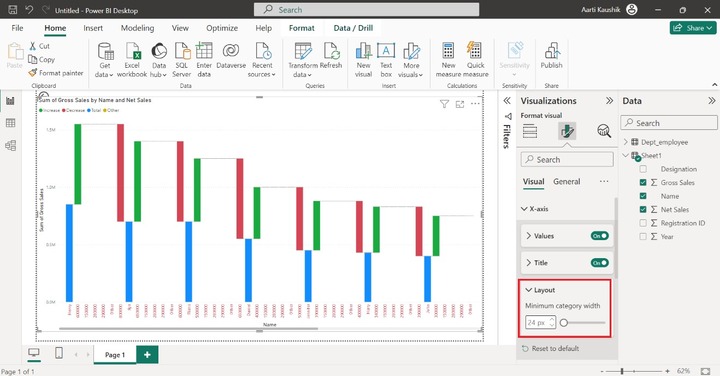Open the Dataverse connector

pyautogui.click(x=231, y=56)
